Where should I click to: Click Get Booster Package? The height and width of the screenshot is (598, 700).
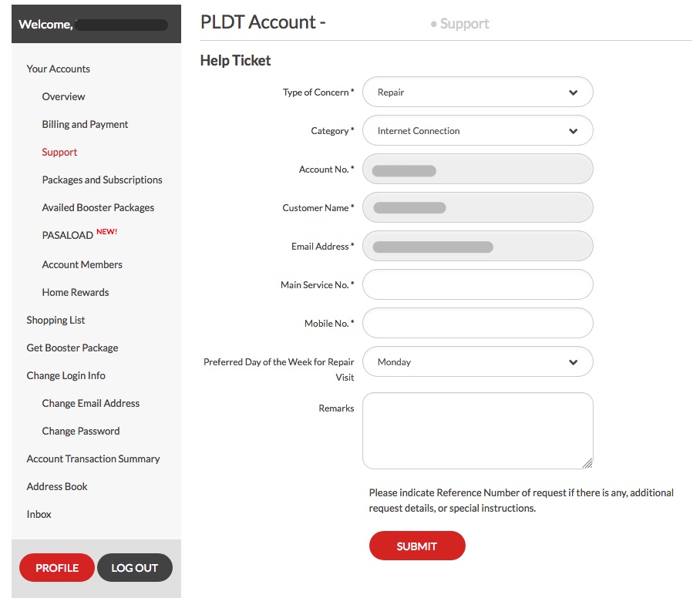click(x=72, y=348)
